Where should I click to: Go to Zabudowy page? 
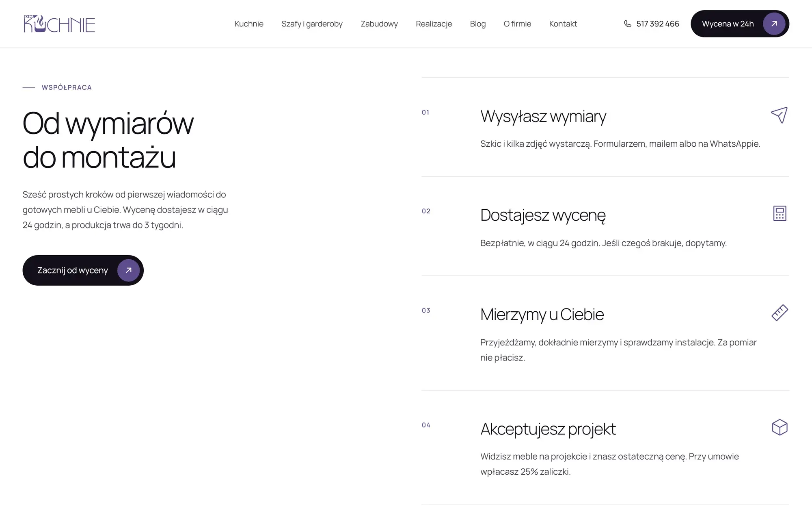(379, 24)
